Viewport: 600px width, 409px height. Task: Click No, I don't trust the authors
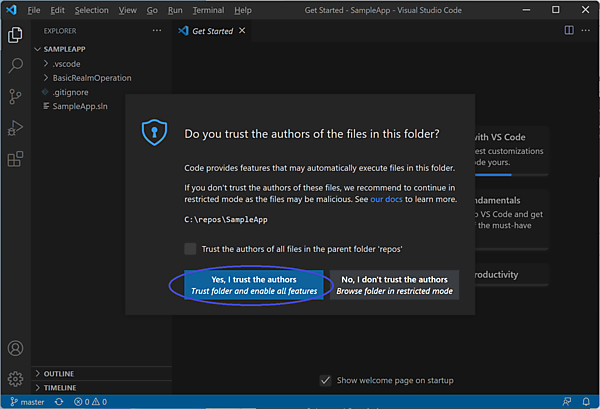394,285
